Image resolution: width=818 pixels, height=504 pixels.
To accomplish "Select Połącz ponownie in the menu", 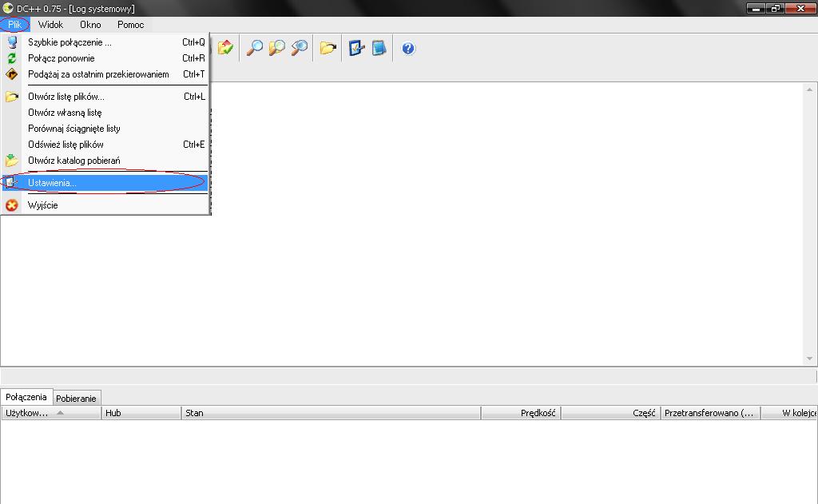I will click(x=61, y=58).
